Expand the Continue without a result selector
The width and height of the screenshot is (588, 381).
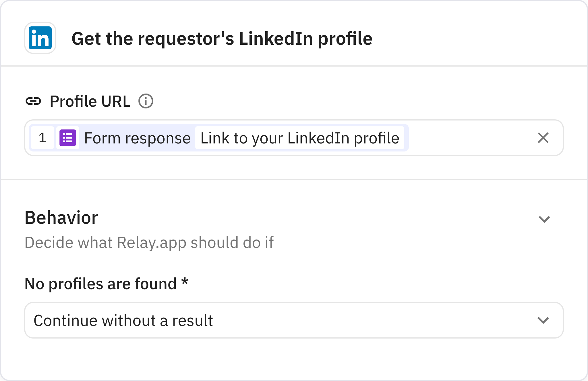(x=543, y=320)
